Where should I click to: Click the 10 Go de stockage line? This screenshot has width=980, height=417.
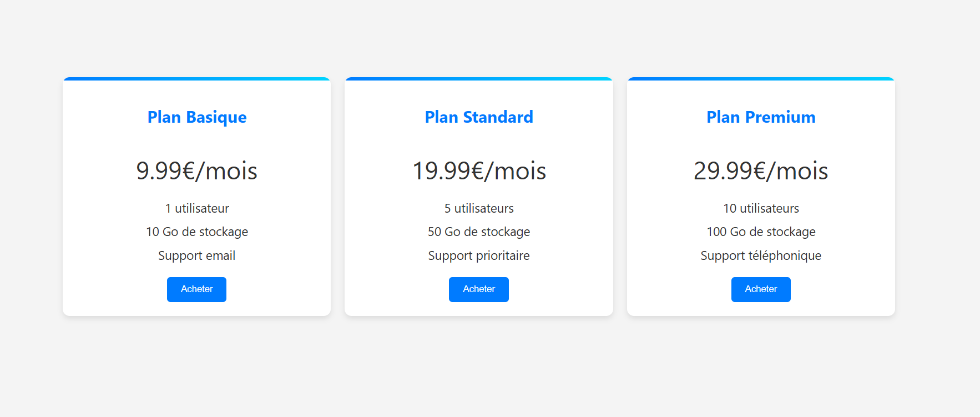[x=197, y=232]
